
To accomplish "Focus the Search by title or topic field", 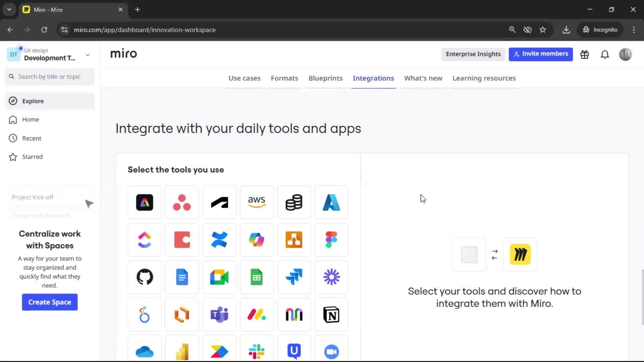I will 50,77.
